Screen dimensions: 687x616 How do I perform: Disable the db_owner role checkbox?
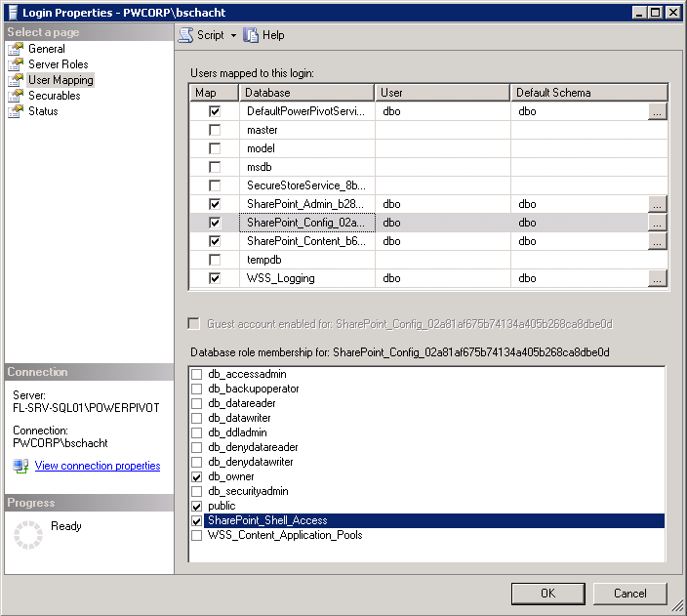(197, 476)
